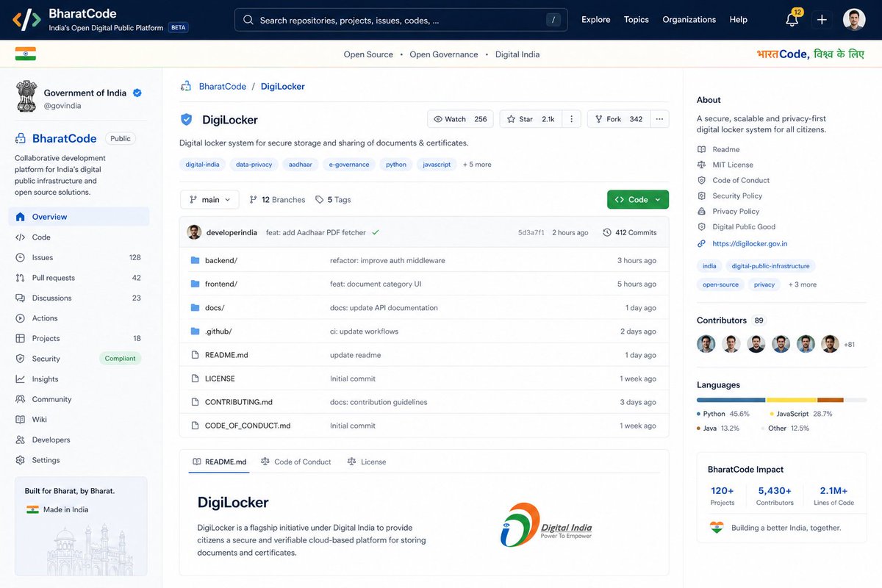This screenshot has height=588, width=882.
Task: Click the link icon beside digilocker.gov.in
Action: coord(701,243)
